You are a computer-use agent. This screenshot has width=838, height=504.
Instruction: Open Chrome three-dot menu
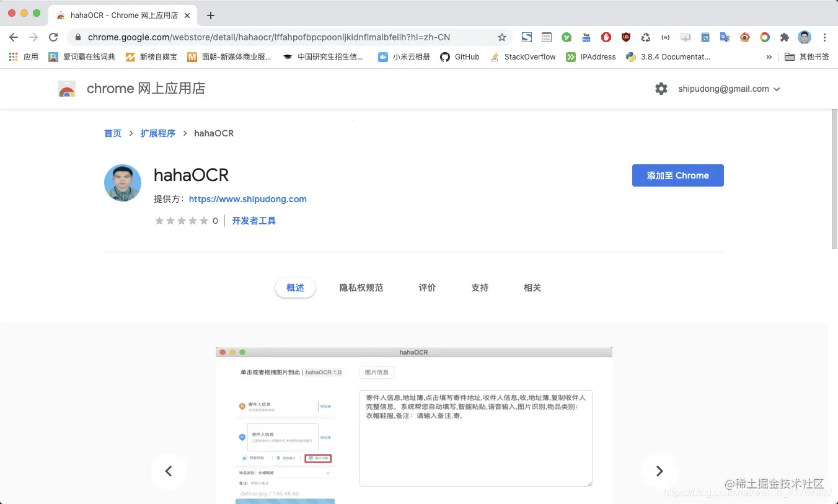pyautogui.click(x=824, y=37)
